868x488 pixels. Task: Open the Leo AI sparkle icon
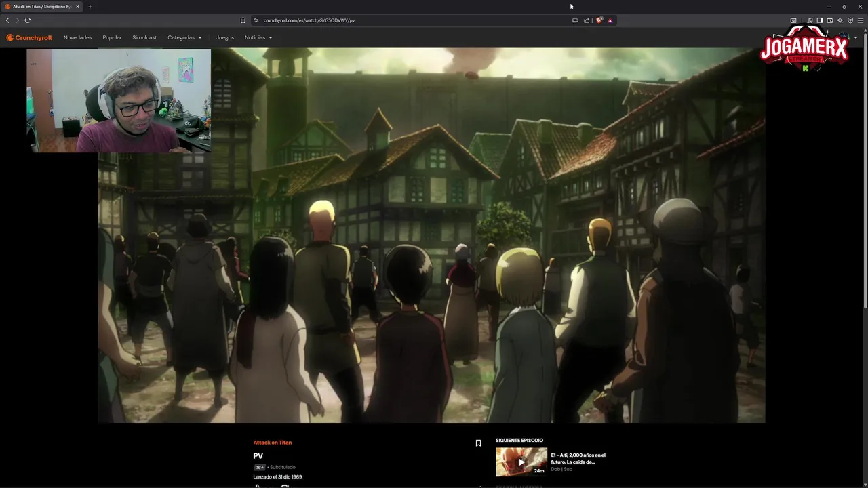[x=840, y=20]
